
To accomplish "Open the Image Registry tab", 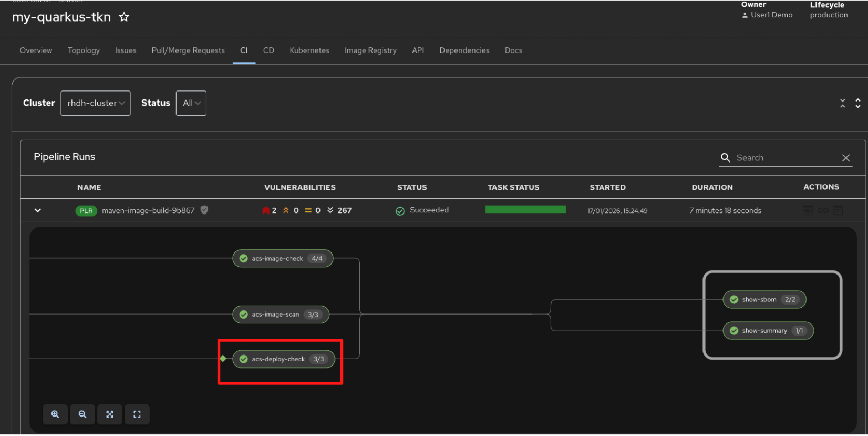I will [x=370, y=50].
